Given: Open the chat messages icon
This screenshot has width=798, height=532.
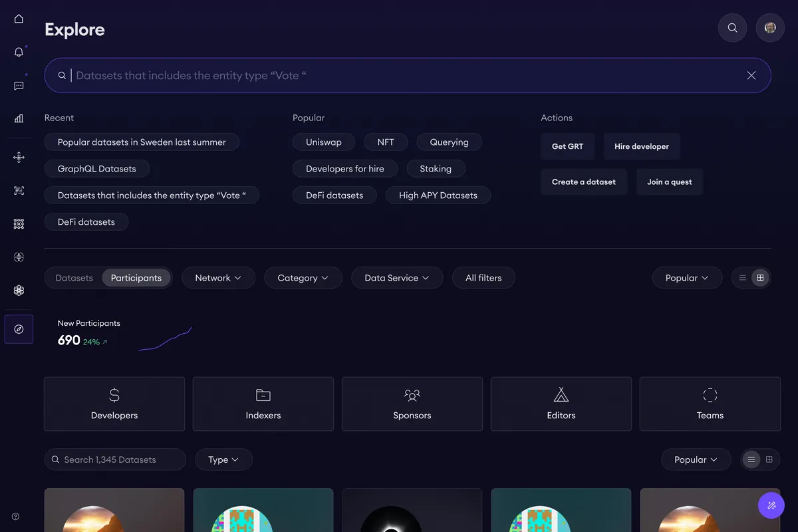Looking at the screenshot, I should 19,86.
